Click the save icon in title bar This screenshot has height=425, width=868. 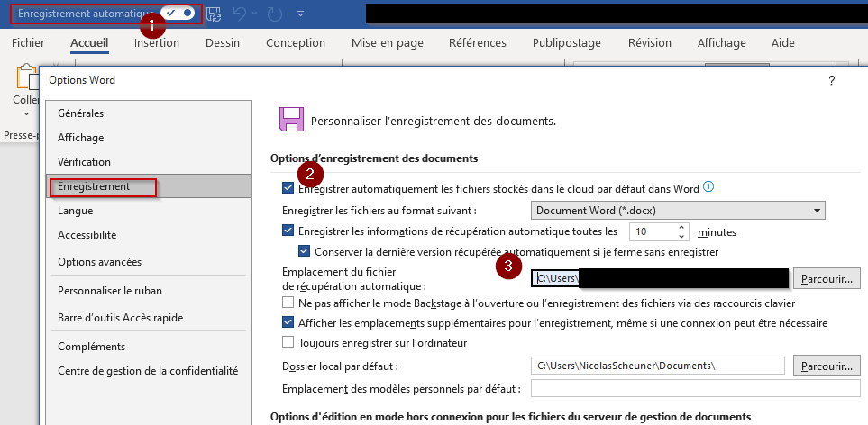[x=215, y=14]
